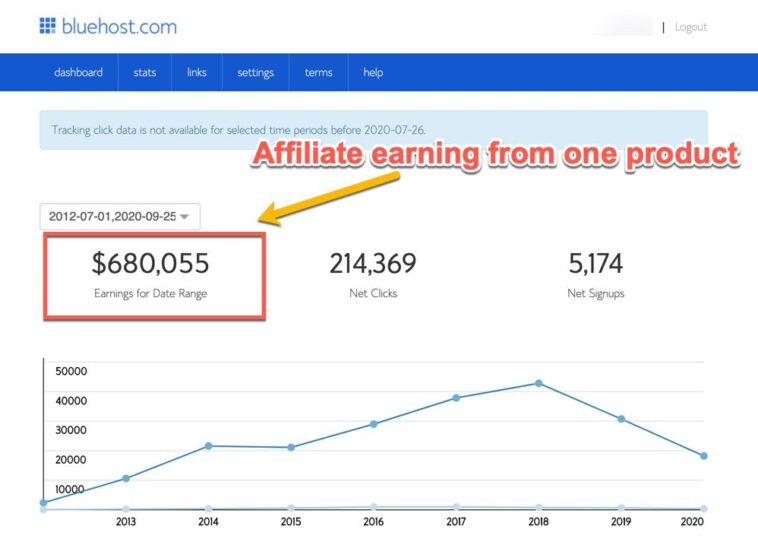The width and height of the screenshot is (758, 545).
Task: Click the tracking data notice banner
Action: pos(373,130)
